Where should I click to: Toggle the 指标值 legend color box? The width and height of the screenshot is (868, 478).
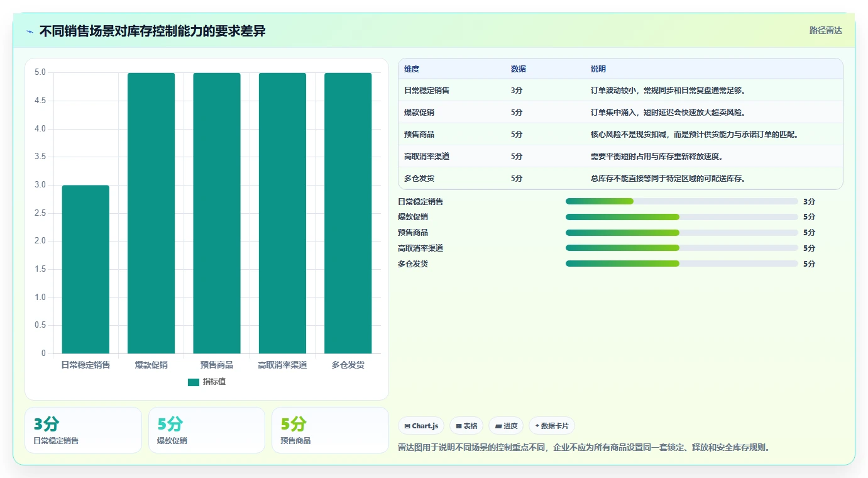pos(194,382)
